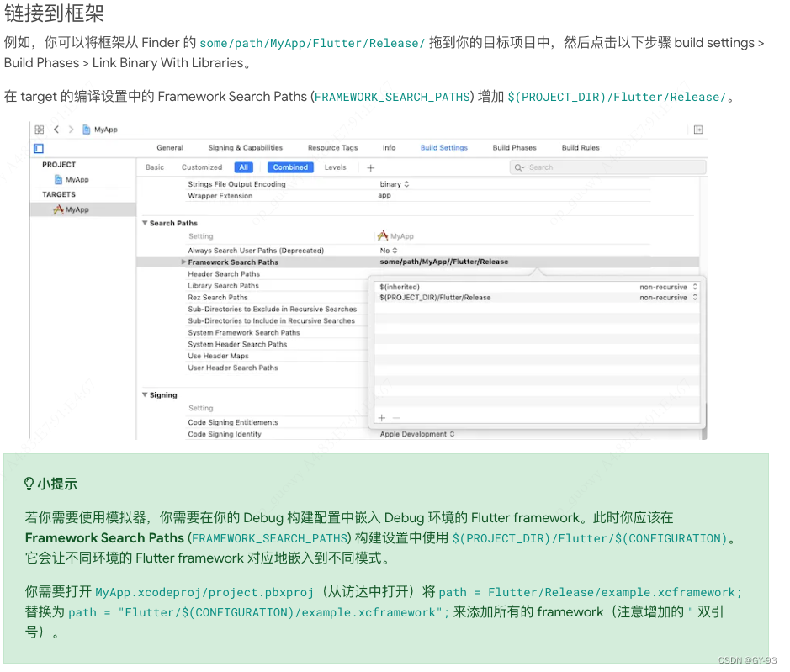Select the $(inherited) path entry

(x=400, y=287)
